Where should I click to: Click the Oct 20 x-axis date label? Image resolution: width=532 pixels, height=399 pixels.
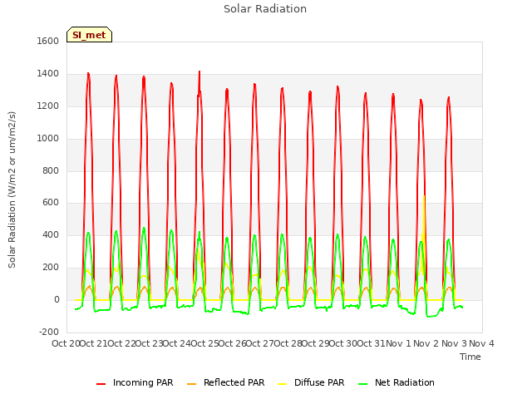point(66,343)
